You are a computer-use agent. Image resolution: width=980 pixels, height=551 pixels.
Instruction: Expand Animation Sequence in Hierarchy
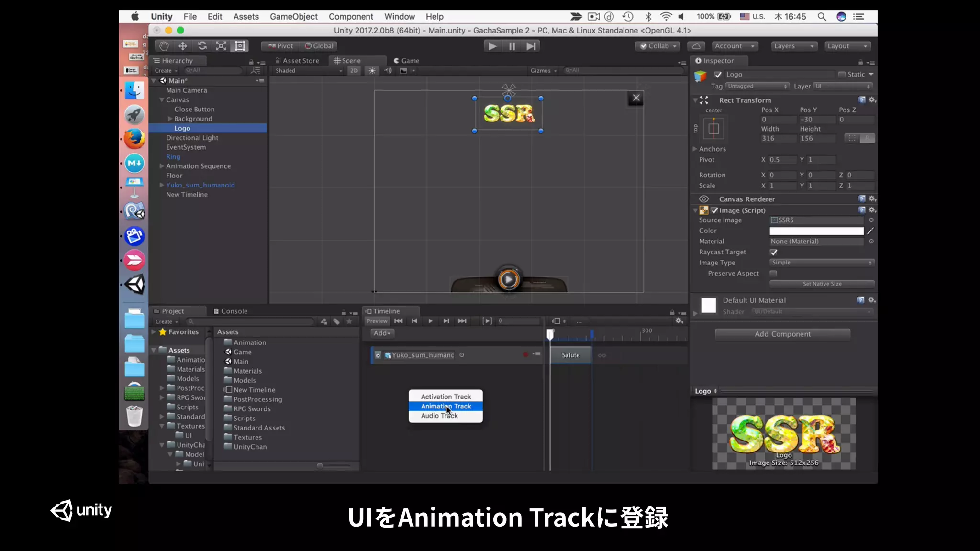click(162, 166)
